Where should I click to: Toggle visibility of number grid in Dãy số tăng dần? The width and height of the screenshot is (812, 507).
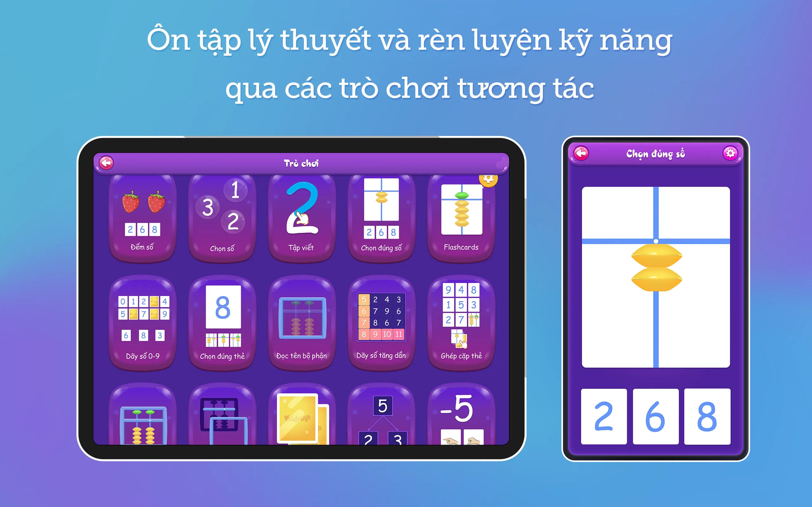385,315
